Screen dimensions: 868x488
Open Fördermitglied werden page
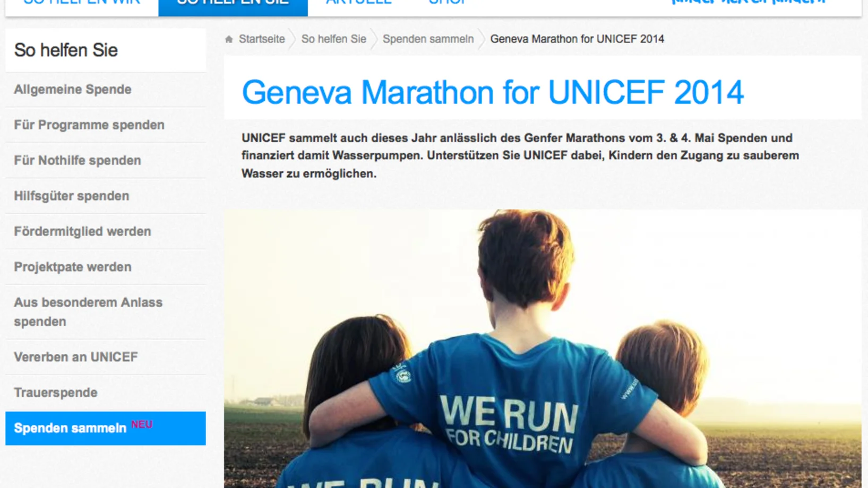point(106,232)
